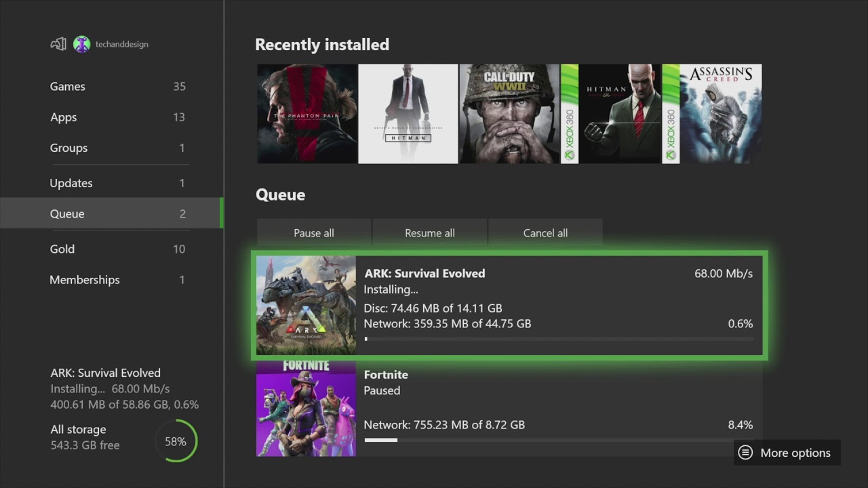Click the 0.6% percentage in ARK row
Viewport: 868px width, 488px height.
741,323
